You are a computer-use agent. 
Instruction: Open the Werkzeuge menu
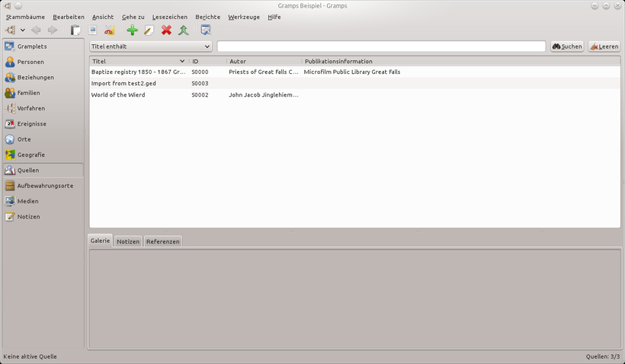244,17
